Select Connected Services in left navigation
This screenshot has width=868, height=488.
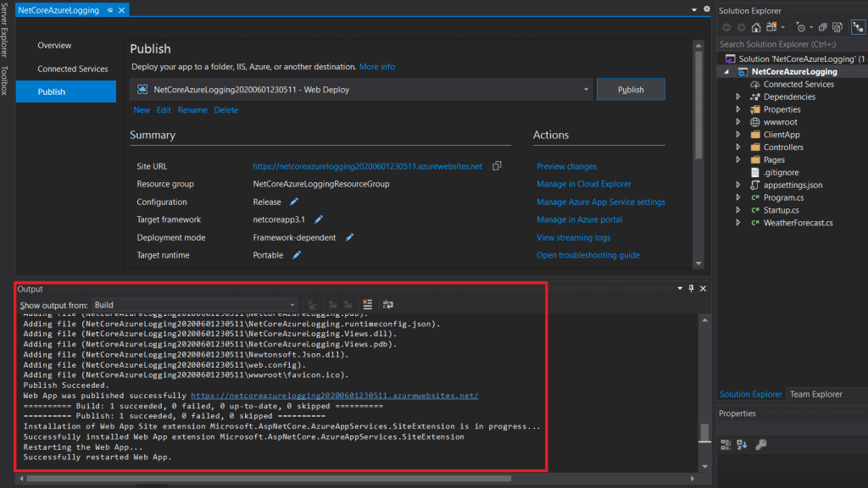pos(73,69)
